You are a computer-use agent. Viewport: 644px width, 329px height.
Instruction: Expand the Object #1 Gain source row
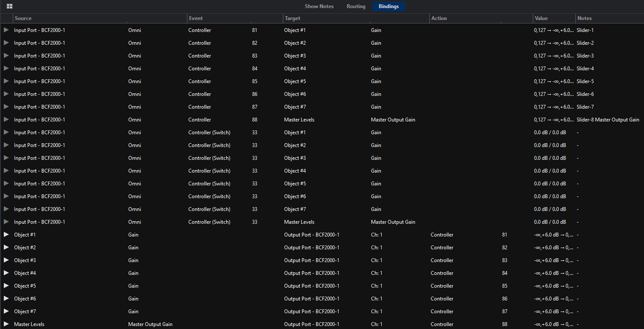tap(6, 235)
